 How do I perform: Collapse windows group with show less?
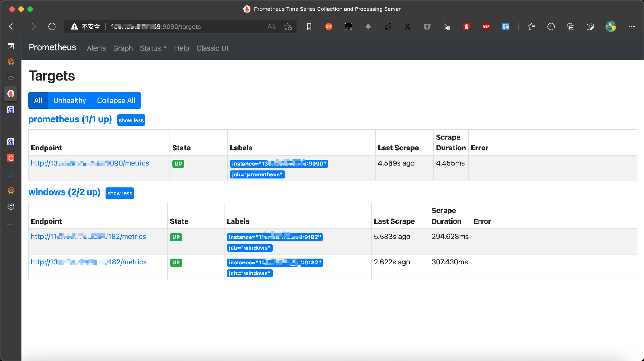click(120, 193)
